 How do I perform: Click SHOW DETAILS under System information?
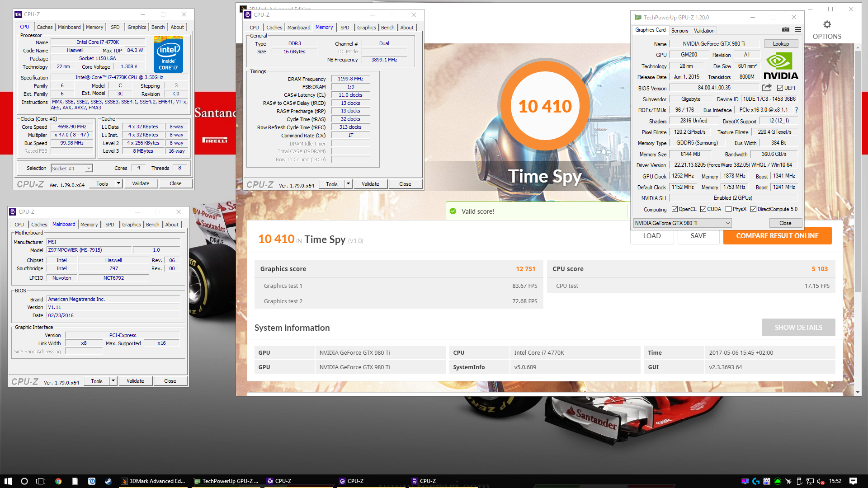(x=798, y=328)
